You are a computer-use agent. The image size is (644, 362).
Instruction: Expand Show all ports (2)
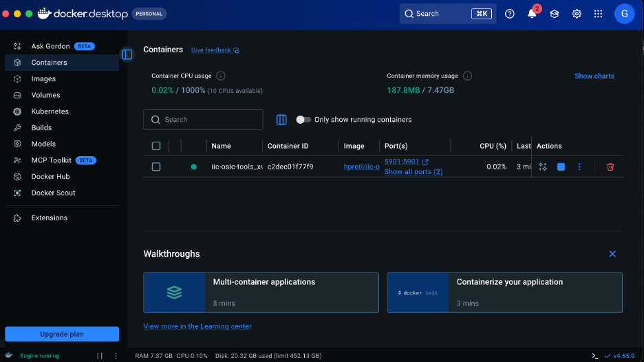tap(413, 171)
